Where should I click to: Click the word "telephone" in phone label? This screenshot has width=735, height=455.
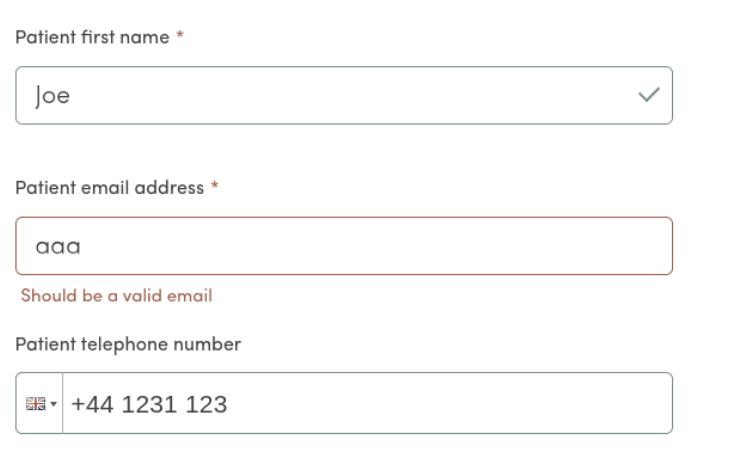coord(113,344)
